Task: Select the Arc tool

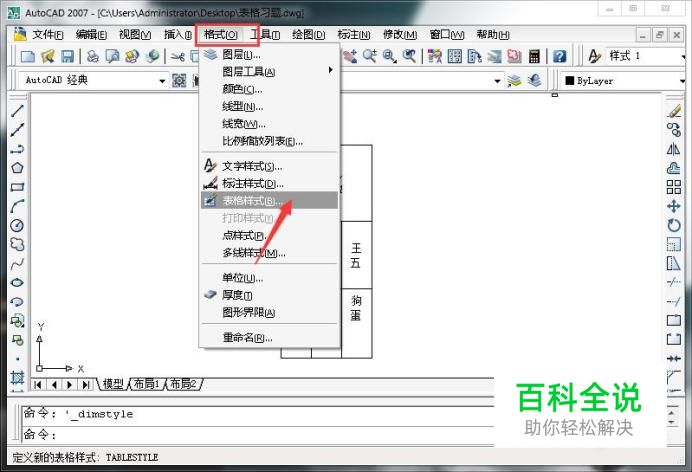Action: point(17,206)
